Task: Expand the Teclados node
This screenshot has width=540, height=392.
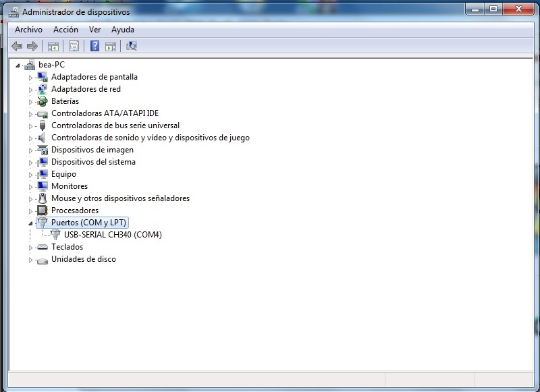Action: 30,247
